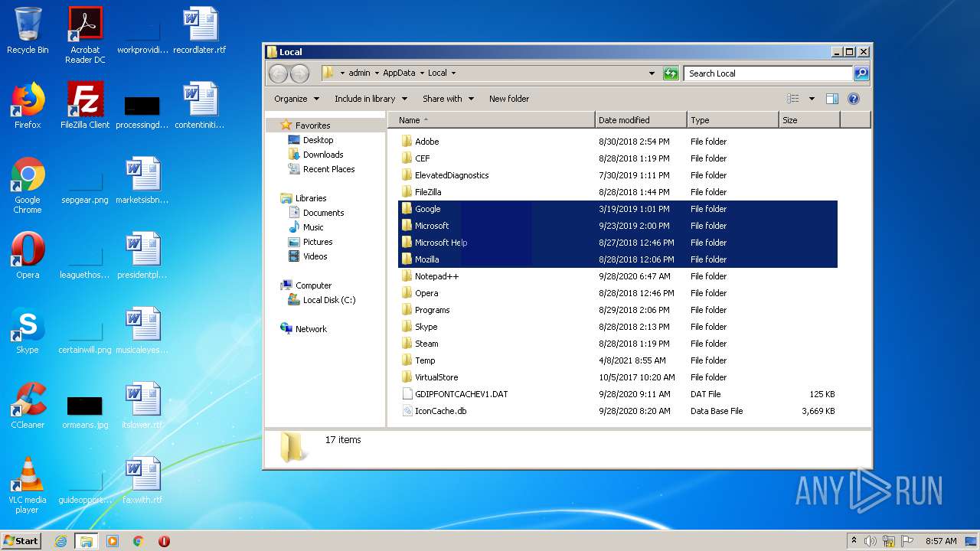Select the VirtualStore folder
The height and width of the screenshot is (551, 980).
pos(618,377)
